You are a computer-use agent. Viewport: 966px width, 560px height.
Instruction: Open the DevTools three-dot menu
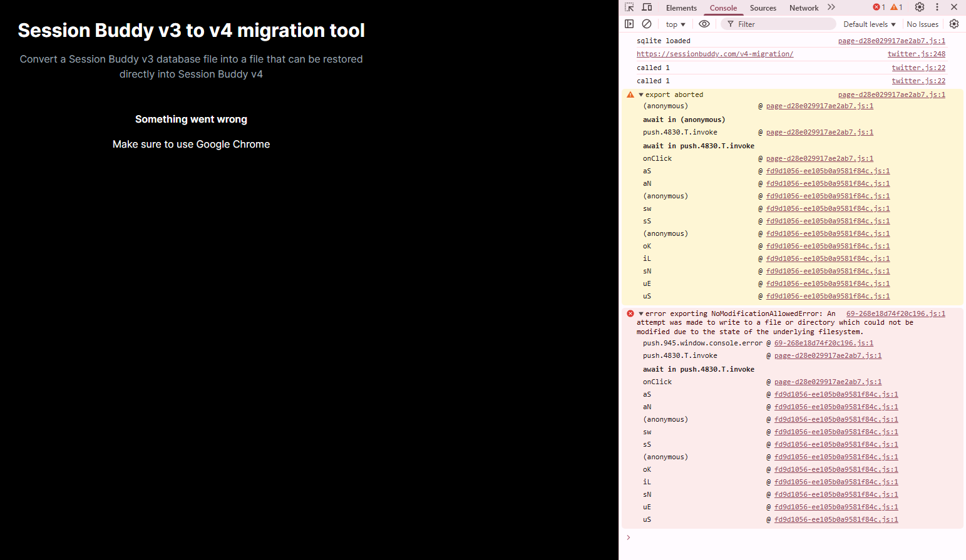pos(937,7)
